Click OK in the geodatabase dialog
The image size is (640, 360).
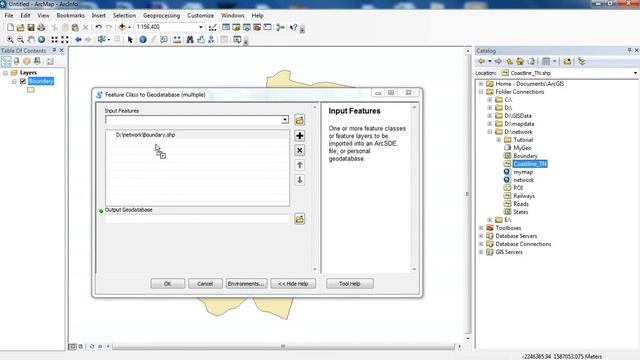click(168, 284)
